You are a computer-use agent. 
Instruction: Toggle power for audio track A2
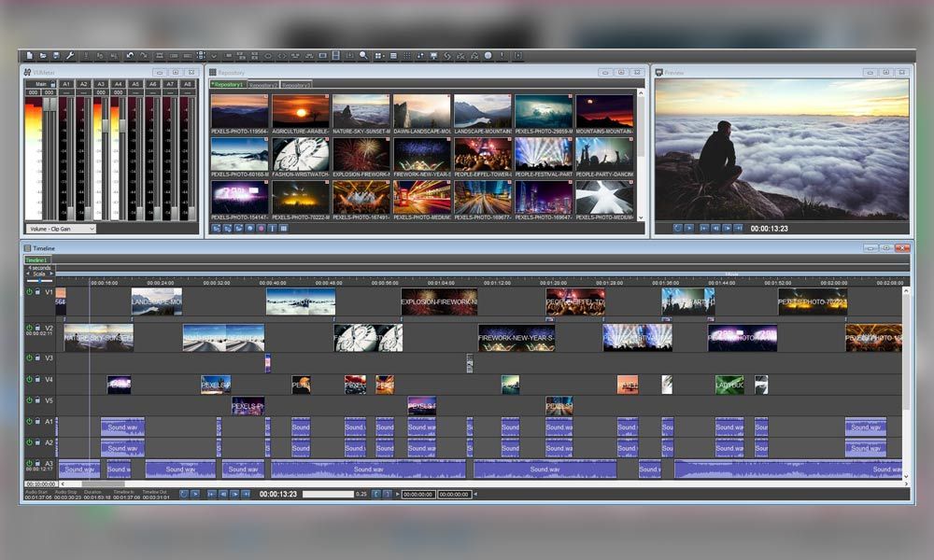(x=29, y=442)
